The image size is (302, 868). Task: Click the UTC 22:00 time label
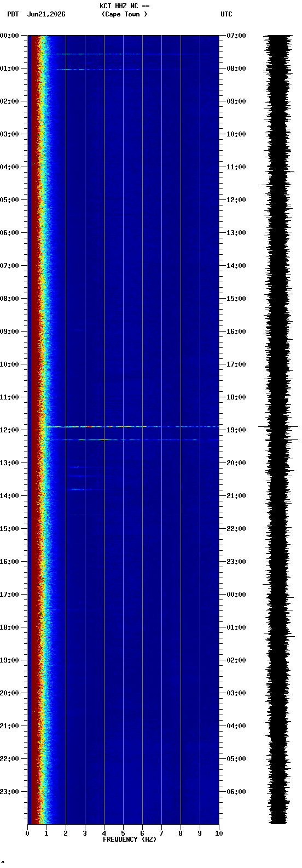pos(236,529)
